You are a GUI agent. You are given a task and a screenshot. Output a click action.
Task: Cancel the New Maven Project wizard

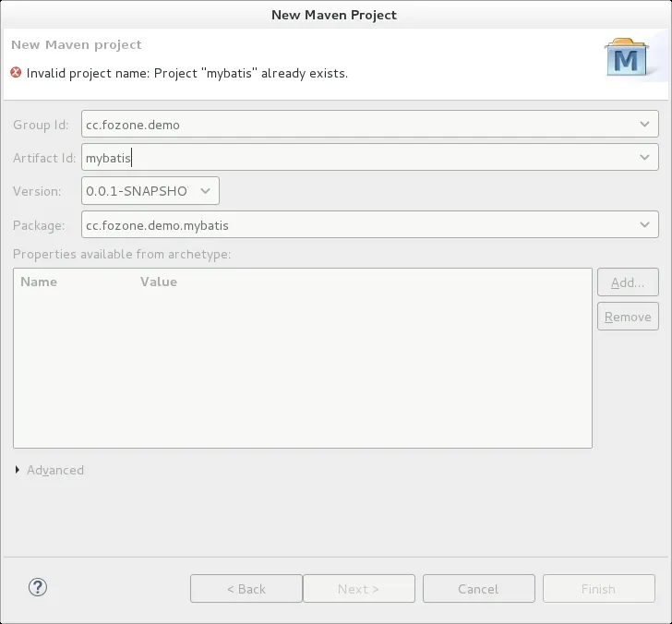479,588
